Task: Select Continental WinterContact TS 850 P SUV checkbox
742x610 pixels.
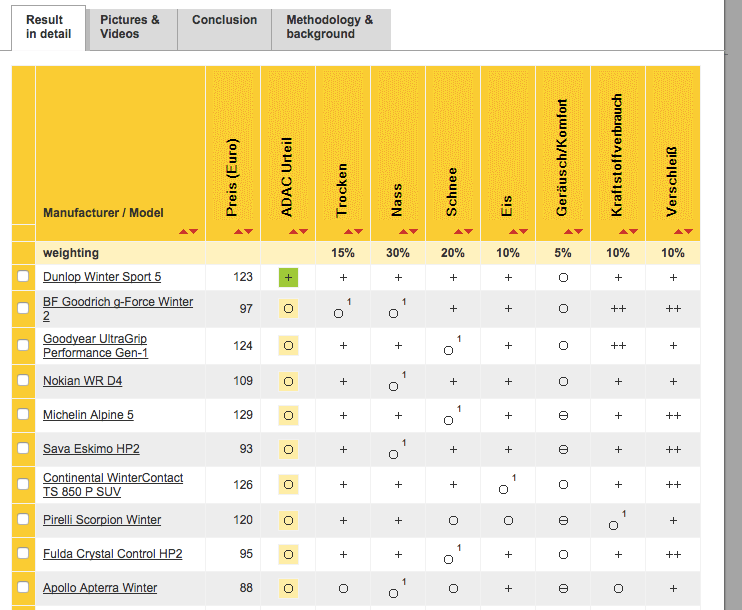Action: (x=23, y=484)
